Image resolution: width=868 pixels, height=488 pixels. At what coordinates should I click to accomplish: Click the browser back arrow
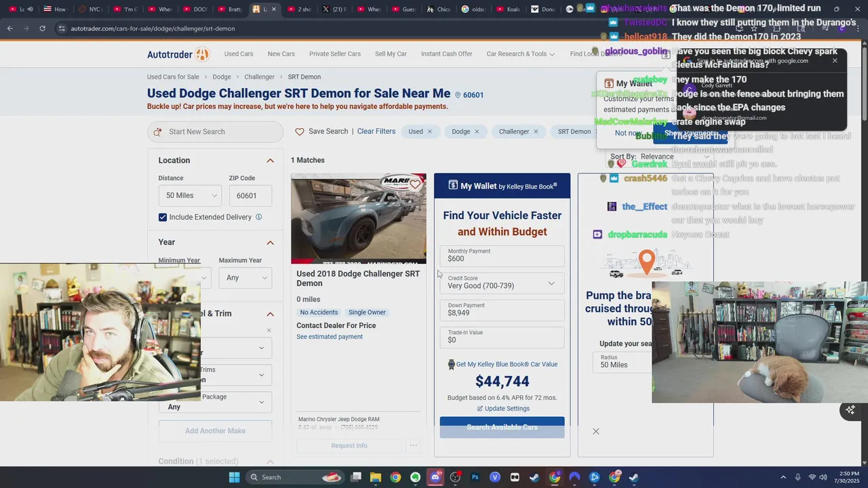point(9,28)
